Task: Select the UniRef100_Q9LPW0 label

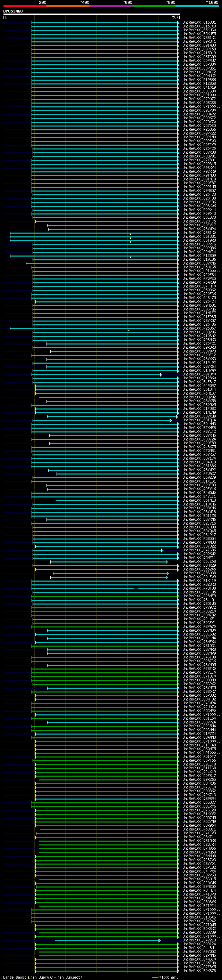Action: pyautogui.click(x=199, y=110)
